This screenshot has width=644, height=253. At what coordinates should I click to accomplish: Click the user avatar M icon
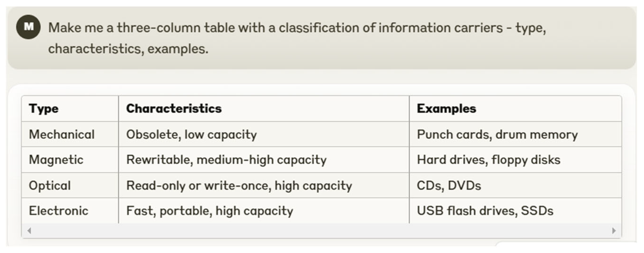(x=29, y=27)
